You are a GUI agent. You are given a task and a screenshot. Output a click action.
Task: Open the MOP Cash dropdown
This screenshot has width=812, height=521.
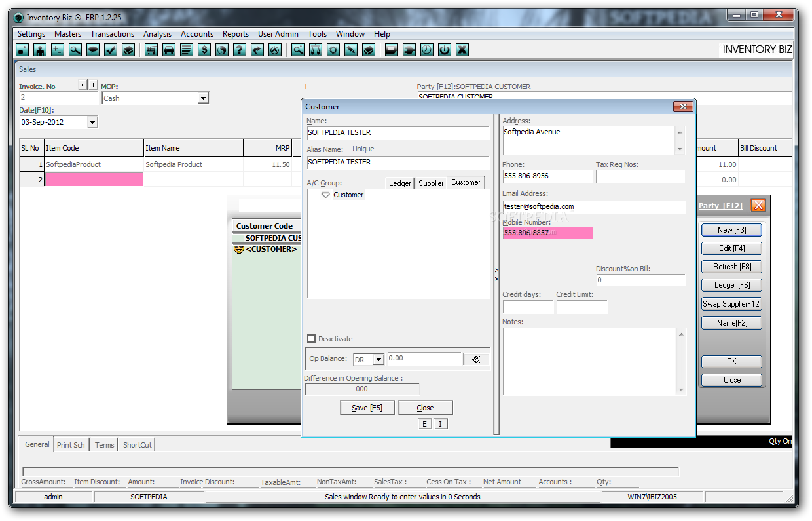pyautogui.click(x=203, y=98)
